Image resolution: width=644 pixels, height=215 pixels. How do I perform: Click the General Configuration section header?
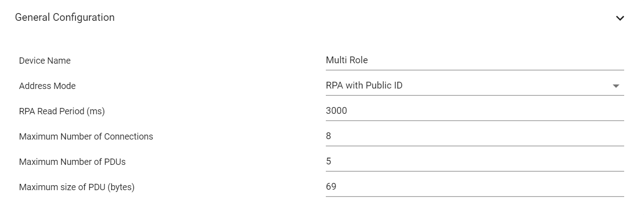click(x=65, y=18)
